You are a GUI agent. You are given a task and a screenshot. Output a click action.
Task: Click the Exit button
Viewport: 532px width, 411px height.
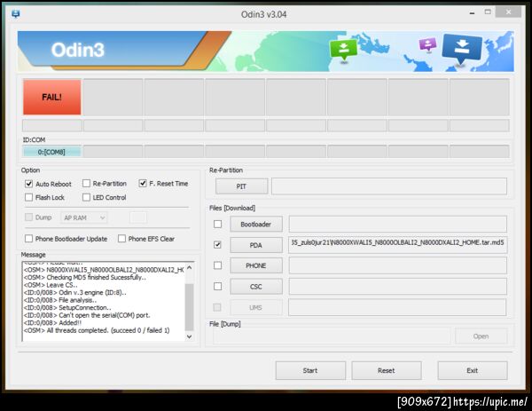473,370
